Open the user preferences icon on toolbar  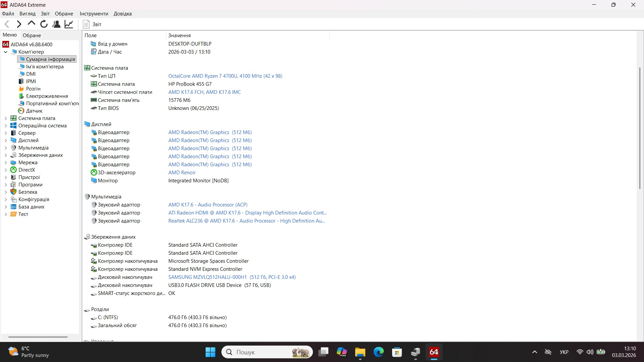pos(56,24)
